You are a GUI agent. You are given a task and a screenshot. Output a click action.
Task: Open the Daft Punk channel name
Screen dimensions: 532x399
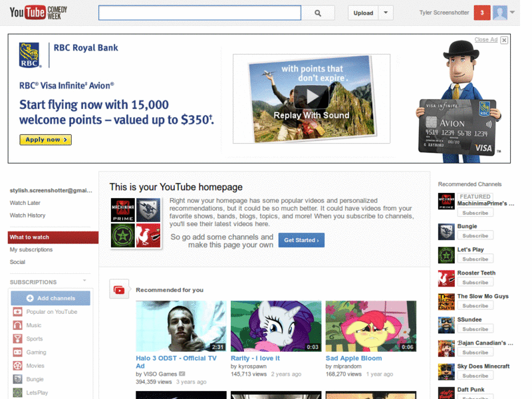click(x=471, y=390)
